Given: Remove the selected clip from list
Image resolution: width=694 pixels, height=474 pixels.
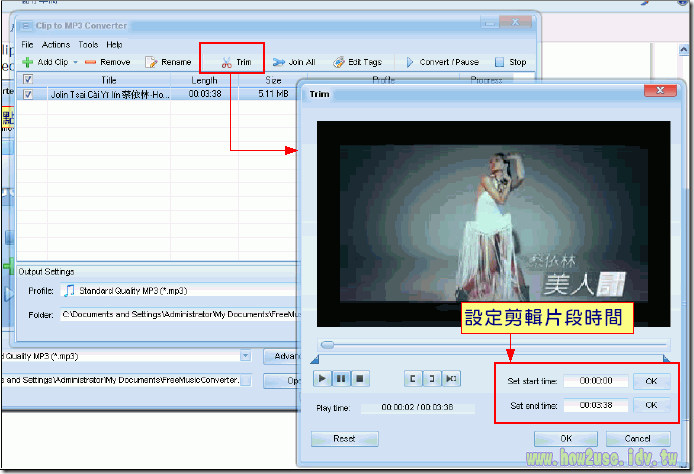Looking at the screenshot, I should click(x=107, y=62).
